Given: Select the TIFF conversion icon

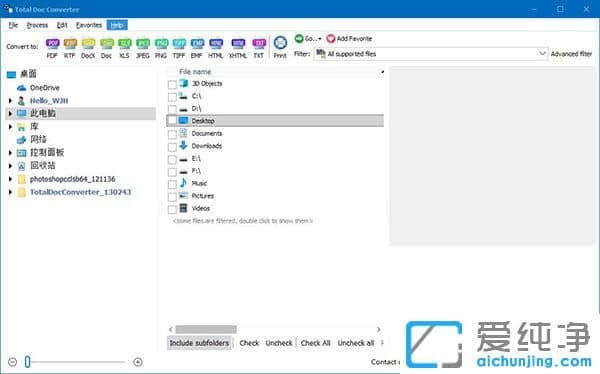Looking at the screenshot, I should [179, 43].
